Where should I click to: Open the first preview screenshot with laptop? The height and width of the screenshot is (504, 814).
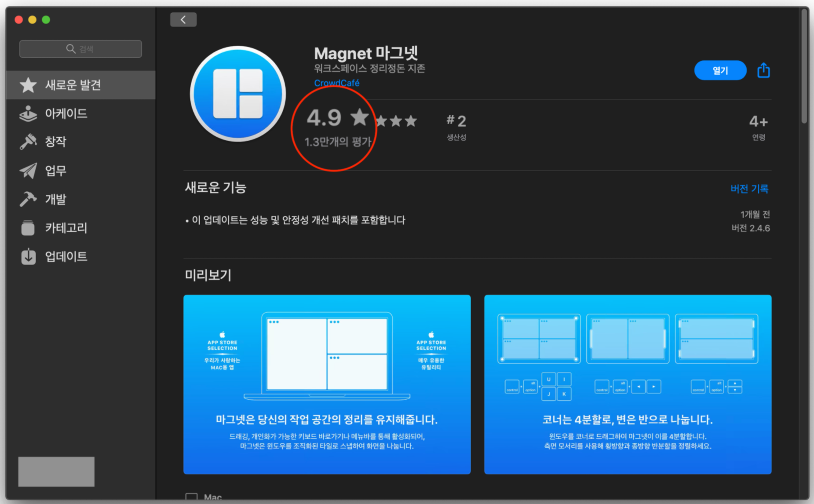point(327,384)
